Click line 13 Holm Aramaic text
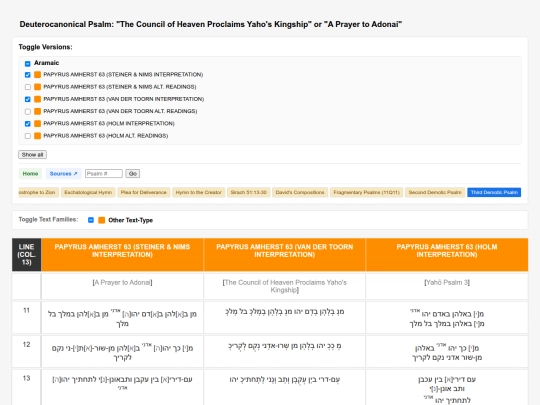The image size is (540, 405). coord(447,390)
